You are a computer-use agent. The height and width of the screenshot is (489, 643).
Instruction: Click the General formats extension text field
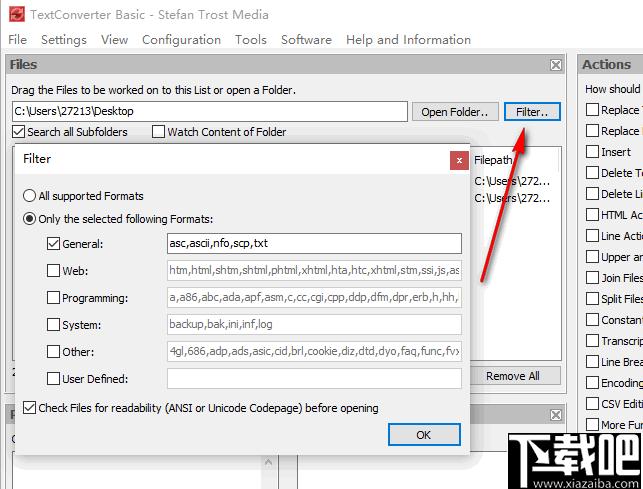point(313,243)
